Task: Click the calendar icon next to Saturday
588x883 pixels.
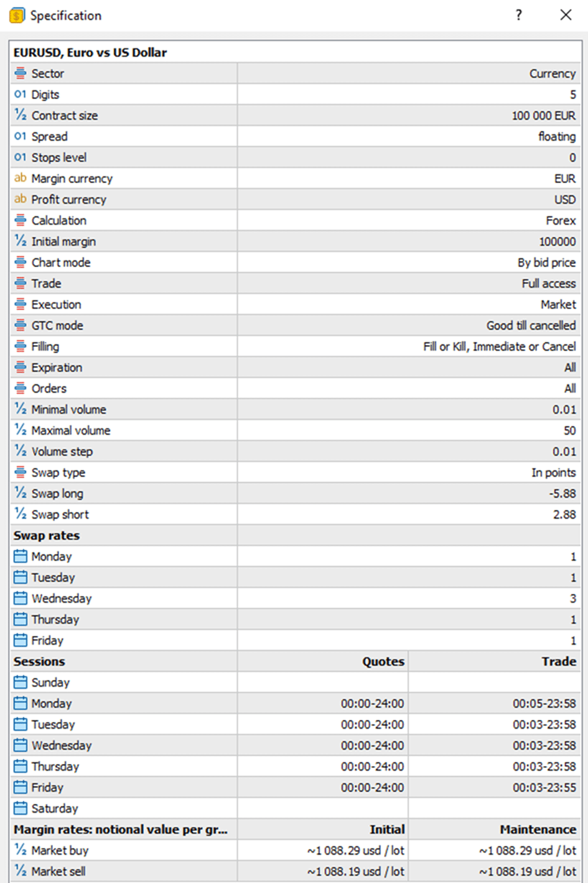Action: 21,808
